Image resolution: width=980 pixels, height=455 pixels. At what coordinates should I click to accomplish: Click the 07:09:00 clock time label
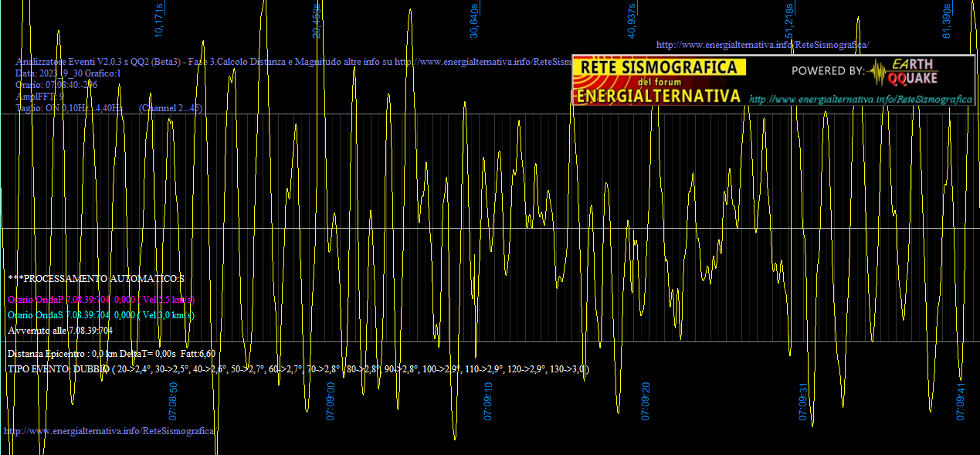[331, 400]
